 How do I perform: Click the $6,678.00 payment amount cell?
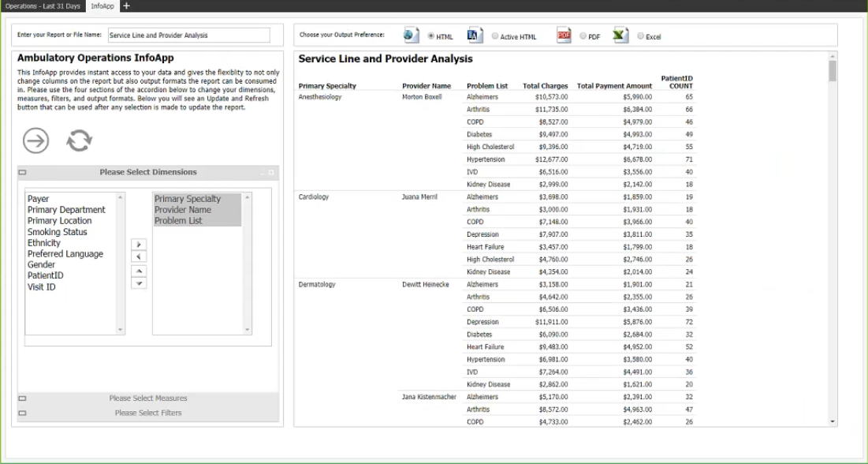click(x=637, y=159)
